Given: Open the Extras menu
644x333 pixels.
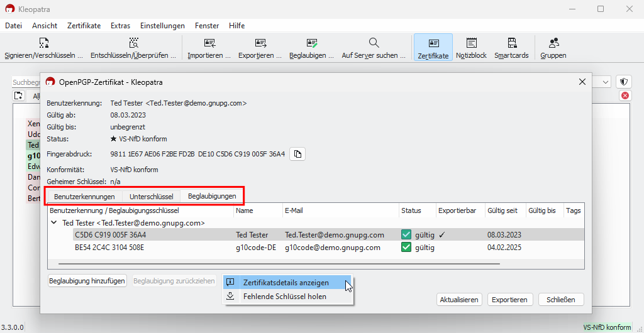Looking at the screenshot, I should [x=120, y=26].
